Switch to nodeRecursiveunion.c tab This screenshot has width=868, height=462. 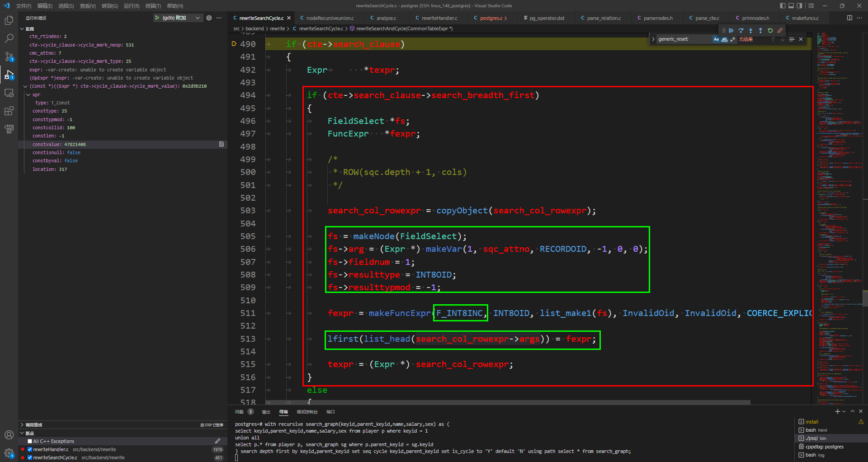(x=330, y=18)
